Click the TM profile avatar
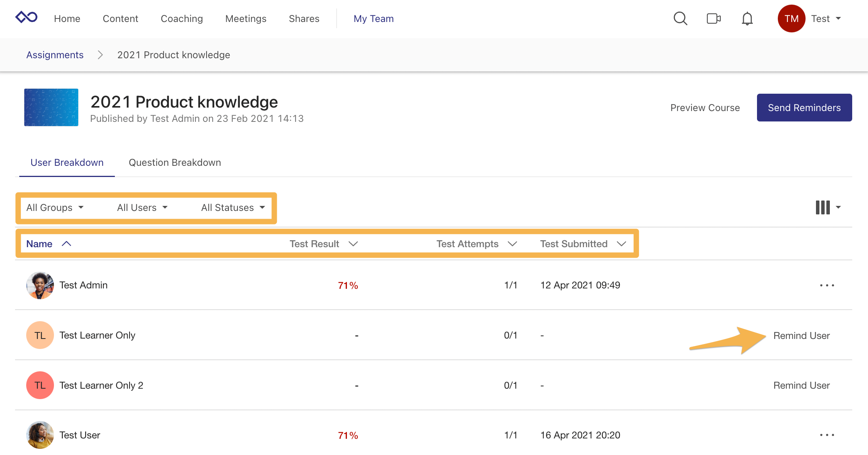The image size is (868, 455). click(x=791, y=18)
